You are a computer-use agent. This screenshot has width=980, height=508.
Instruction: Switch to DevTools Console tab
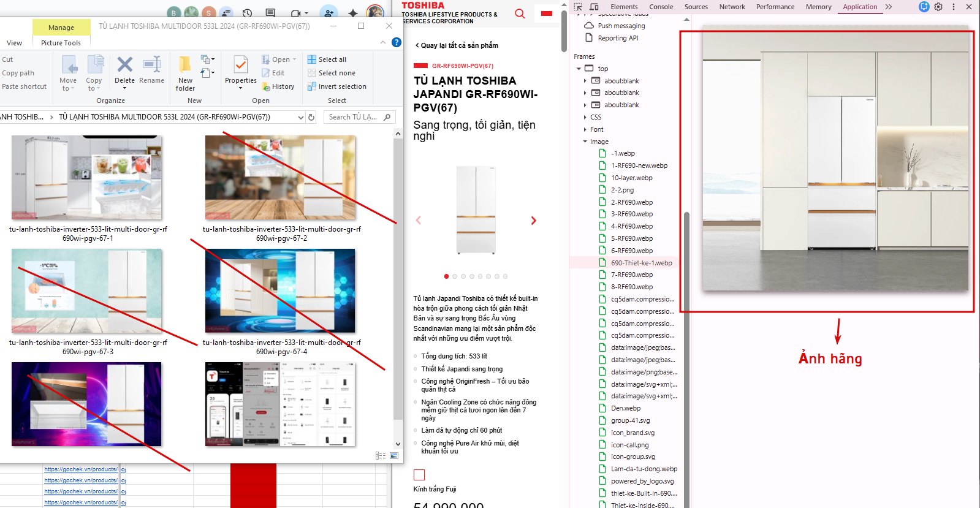click(x=661, y=7)
